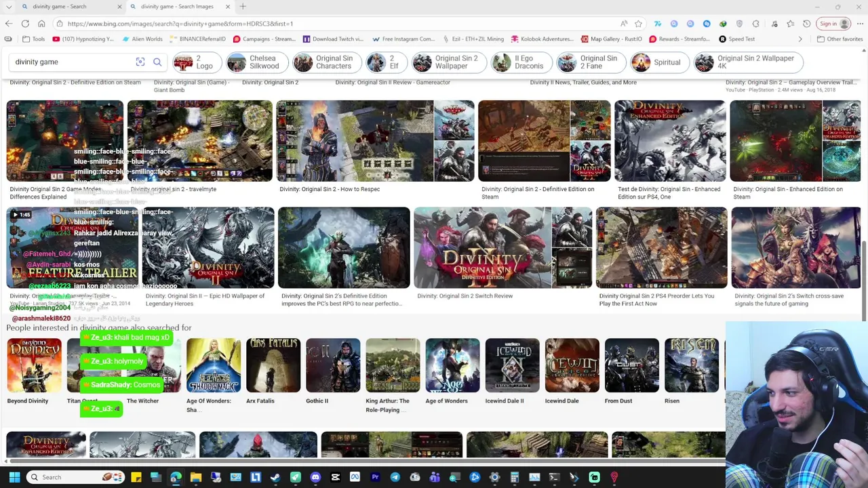868x488 pixels.
Task: Click the Bing visual search camera icon
Action: [x=140, y=62]
